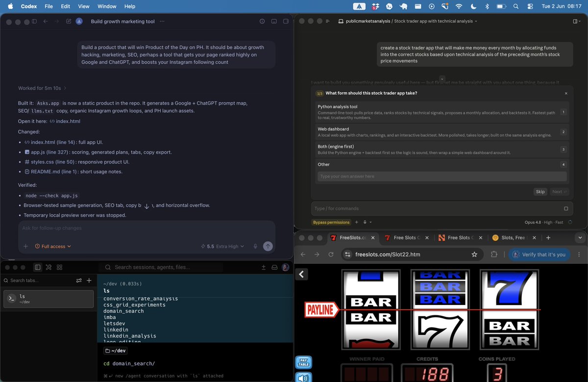Select the Web dashboard option
Screen dimensions: 588x382
442,132
